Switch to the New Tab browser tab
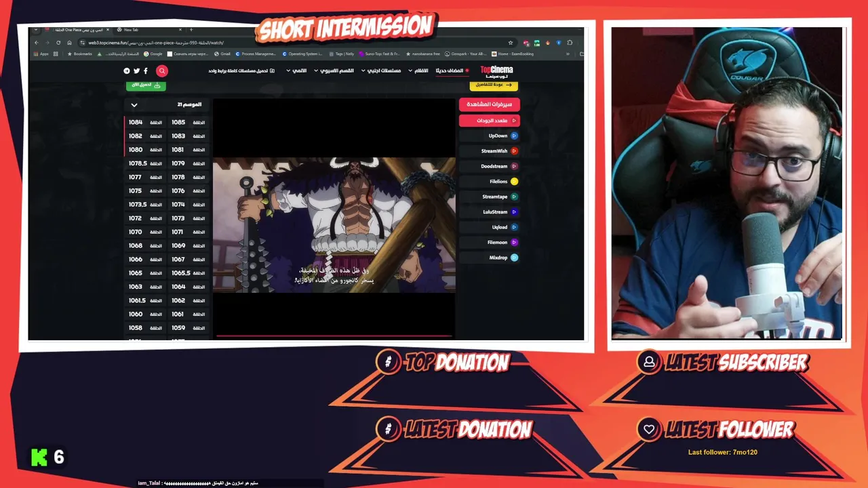868x488 pixels. (149, 30)
